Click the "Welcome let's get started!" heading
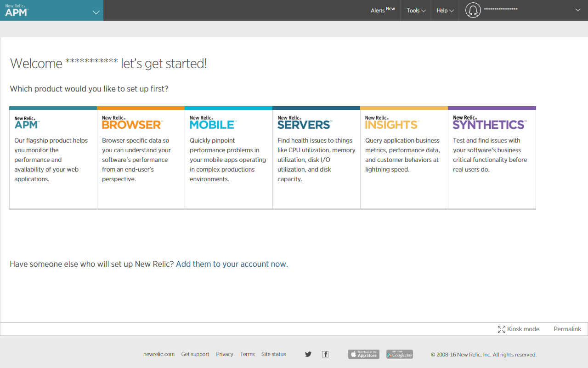 108,63
